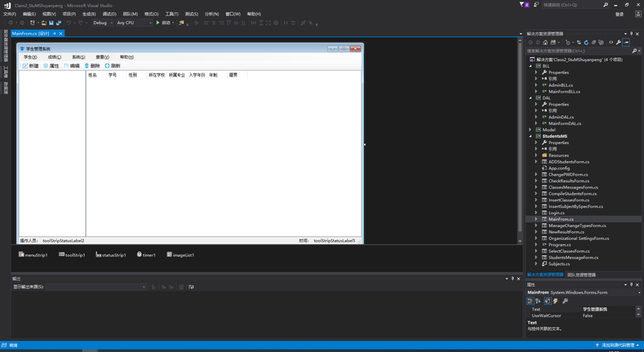Click the Show All Files icon
This screenshot has height=352, width=644.
pyautogui.click(x=601, y=43)
